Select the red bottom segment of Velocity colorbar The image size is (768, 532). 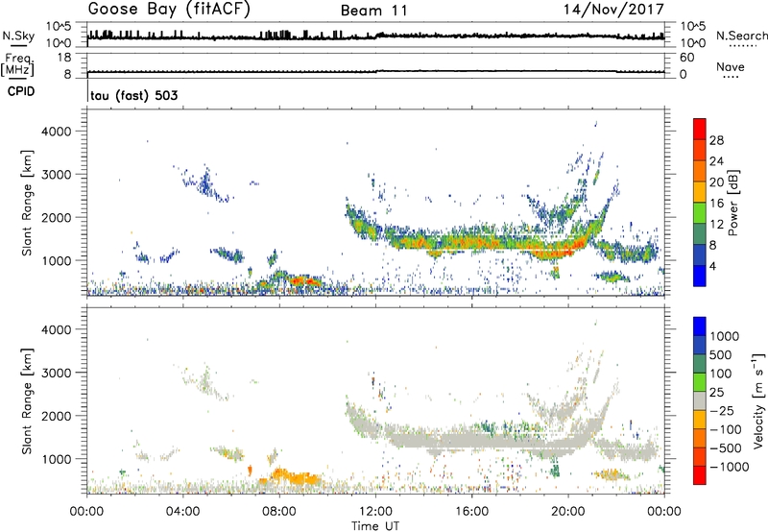coord(700,475)
